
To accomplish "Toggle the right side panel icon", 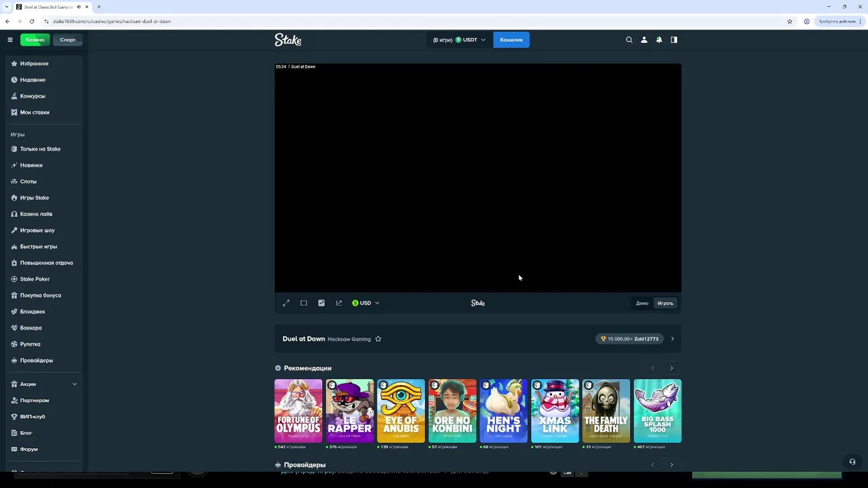I will click(674, 40).
